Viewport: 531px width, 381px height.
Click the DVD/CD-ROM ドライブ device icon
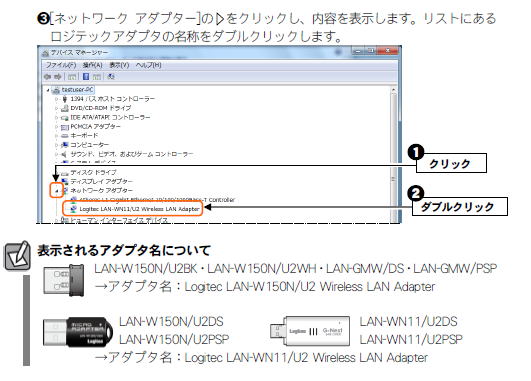click(x=65, y=108)
